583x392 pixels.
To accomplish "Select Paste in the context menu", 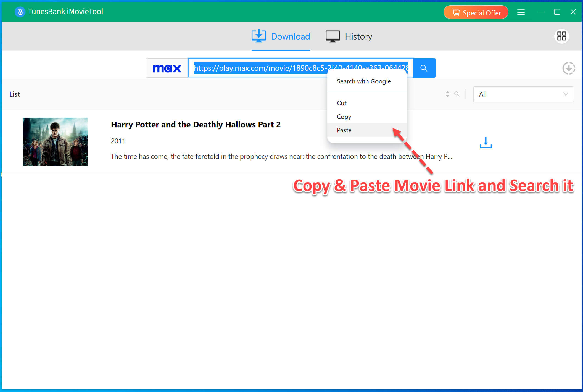I will click(x=367, y=130).
